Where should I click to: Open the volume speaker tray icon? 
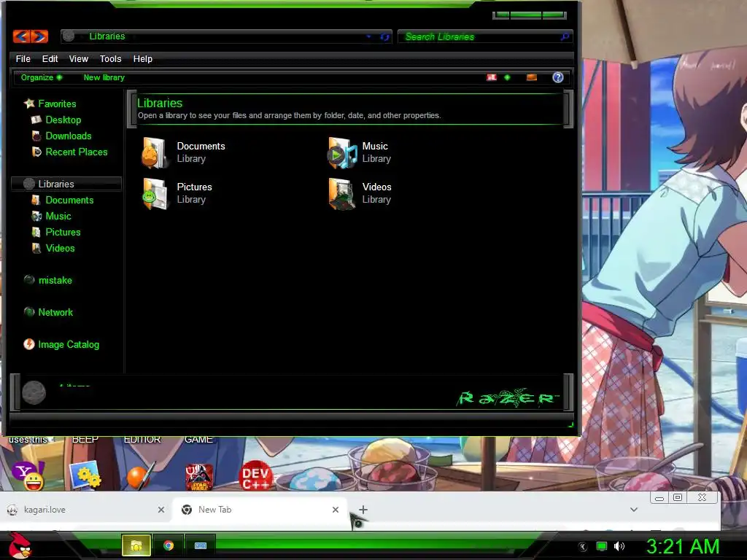(x=619, y=547)
